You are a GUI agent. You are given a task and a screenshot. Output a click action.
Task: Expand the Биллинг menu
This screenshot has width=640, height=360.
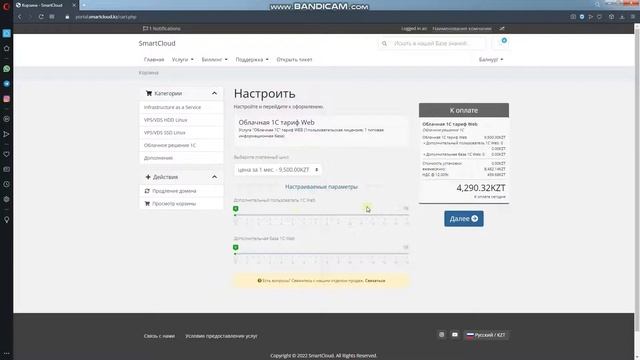[x=214, y=60]
